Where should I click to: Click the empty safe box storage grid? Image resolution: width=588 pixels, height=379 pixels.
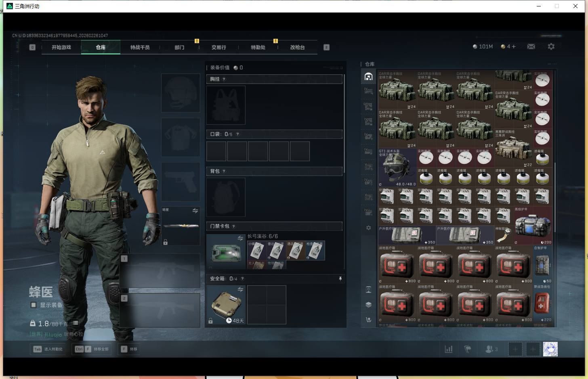pyautogui.click(x=267, y=305)
